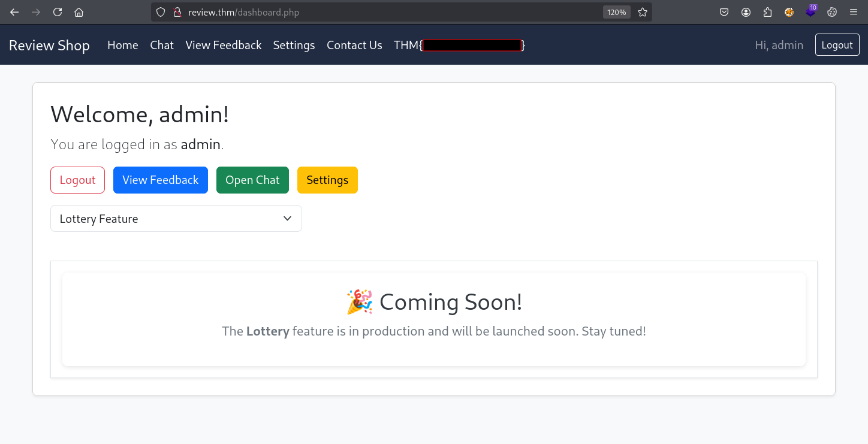Navigate to Contact Us in the navbar
This screenshot has height=444, width=868.
[354, 46]
